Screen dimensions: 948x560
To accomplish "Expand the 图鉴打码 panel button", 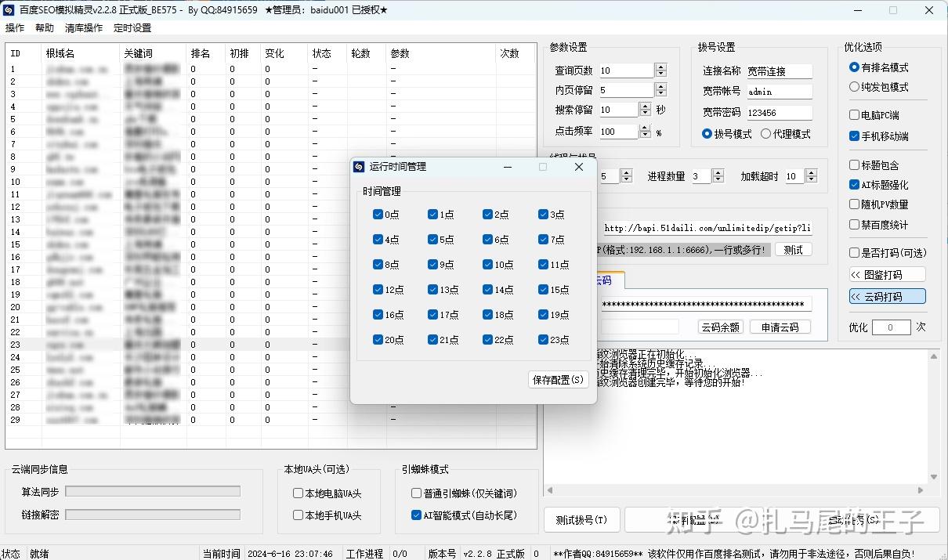I will [887, 275].
